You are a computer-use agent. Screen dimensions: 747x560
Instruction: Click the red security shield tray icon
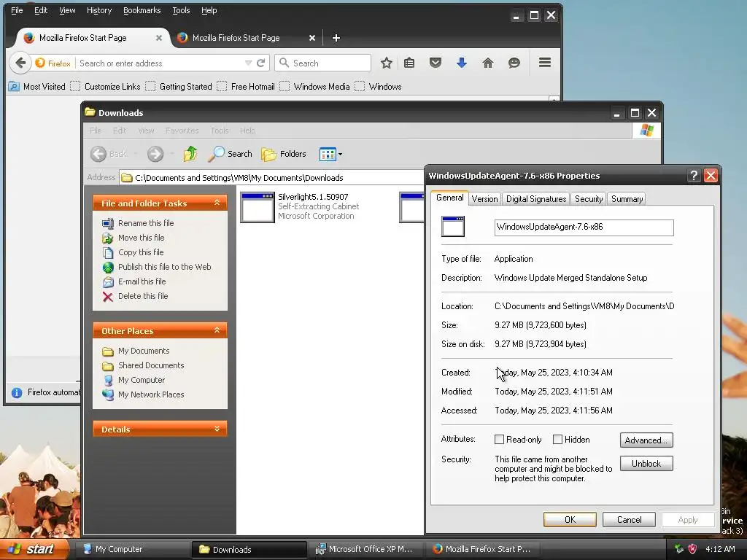click(x=693, y=549)
